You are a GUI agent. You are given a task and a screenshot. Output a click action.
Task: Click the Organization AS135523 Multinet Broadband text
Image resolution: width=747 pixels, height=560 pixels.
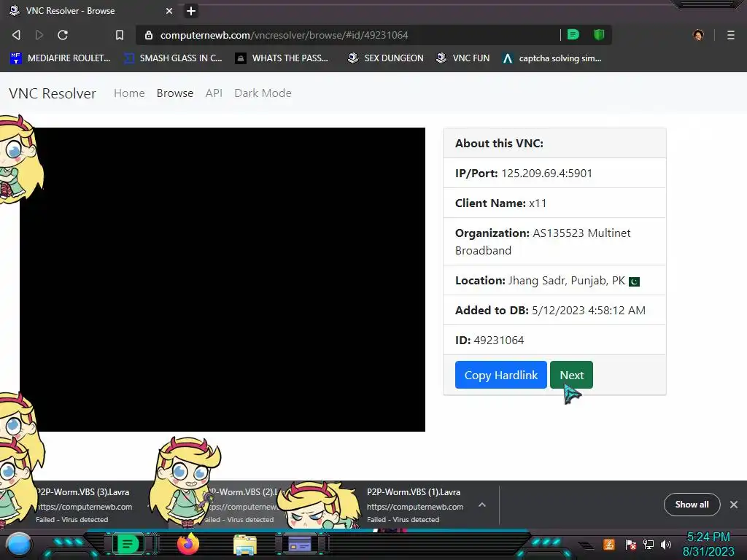tap(543, 241)
